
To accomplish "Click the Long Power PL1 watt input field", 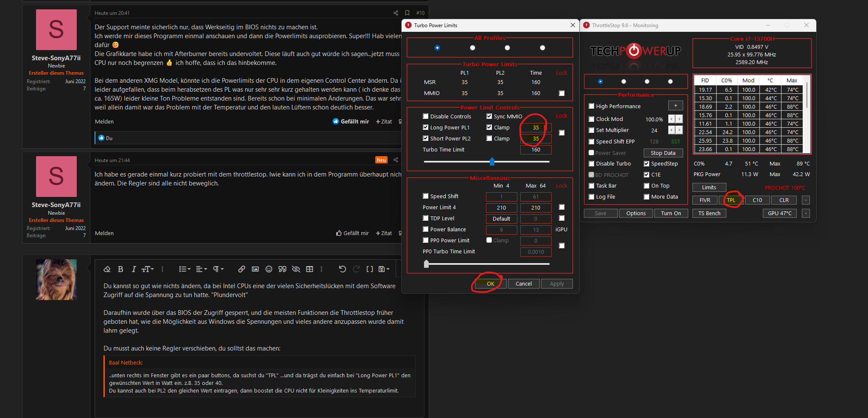I will (x=536, y=128).
